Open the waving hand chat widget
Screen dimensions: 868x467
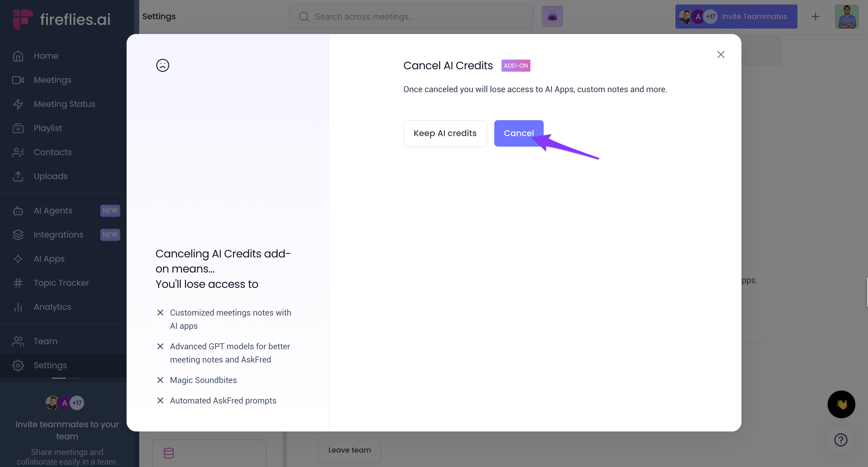point(841,404)
